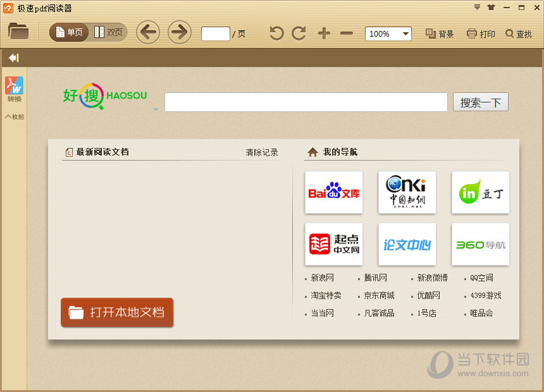This screenshot has width=544, height=392.
Task: Switch to double page (双页) view
Action: [x=108, y=33]
